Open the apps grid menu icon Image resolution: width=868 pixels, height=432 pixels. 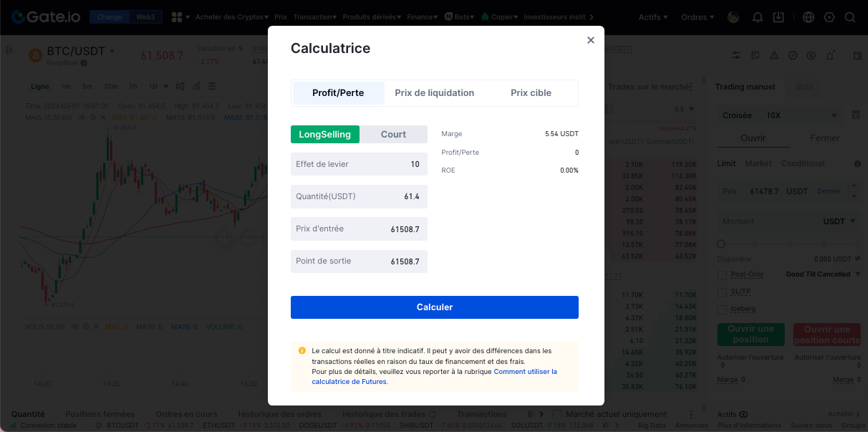tap(177, 17)
